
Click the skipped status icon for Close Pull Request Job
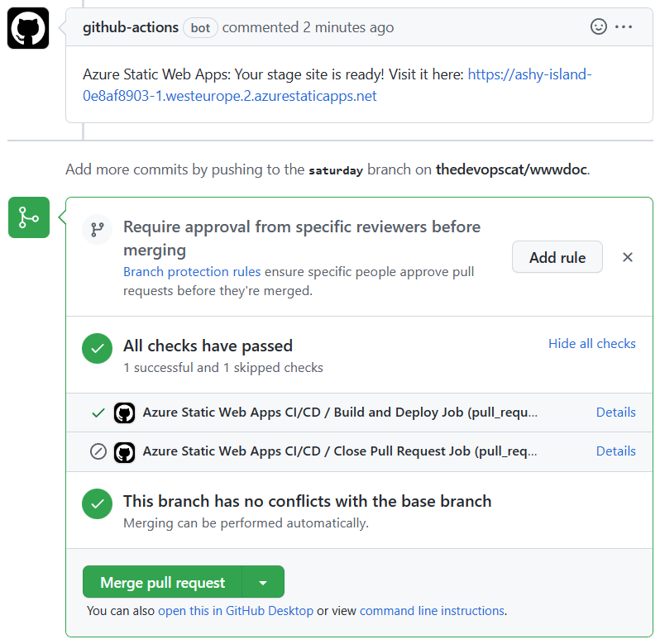tap(98, 451)
